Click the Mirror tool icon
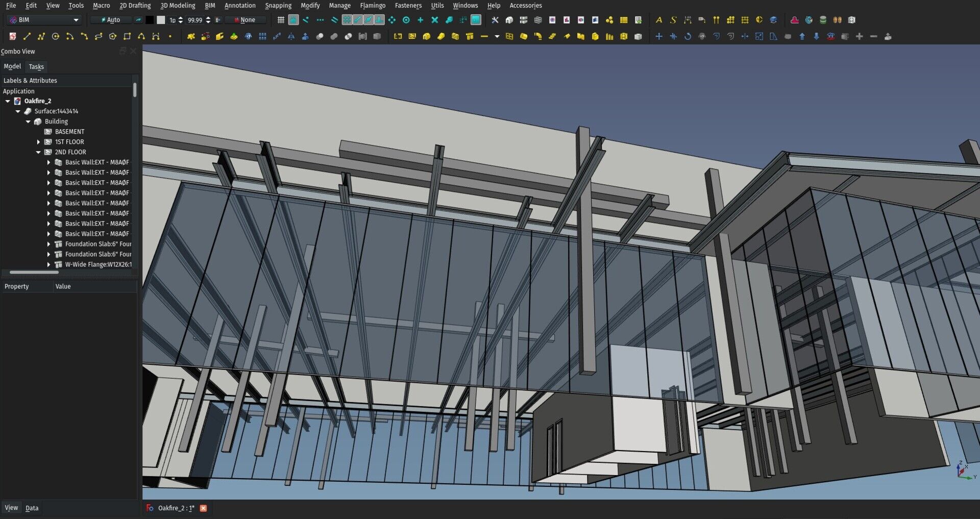Image resolution: width=980 pixels, height=519 pixels. coord(291,36)
